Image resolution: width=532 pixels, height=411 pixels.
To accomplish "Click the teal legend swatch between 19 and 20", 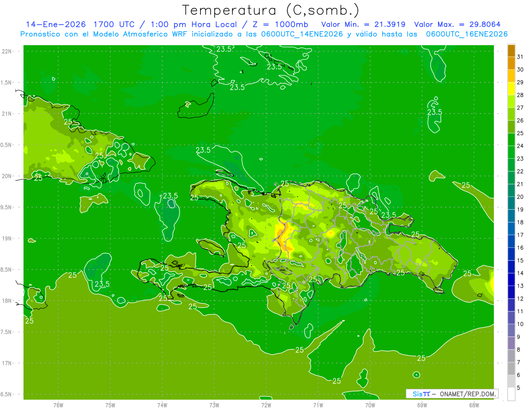I will coord(511,203).
